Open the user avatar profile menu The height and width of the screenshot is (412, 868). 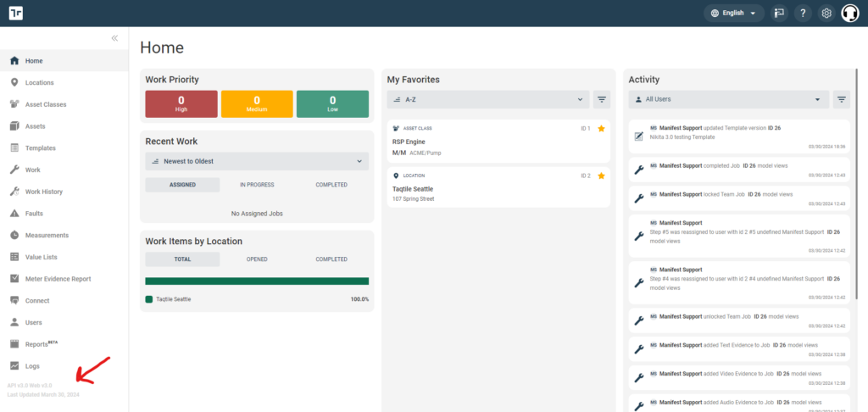tap(850, 13)
